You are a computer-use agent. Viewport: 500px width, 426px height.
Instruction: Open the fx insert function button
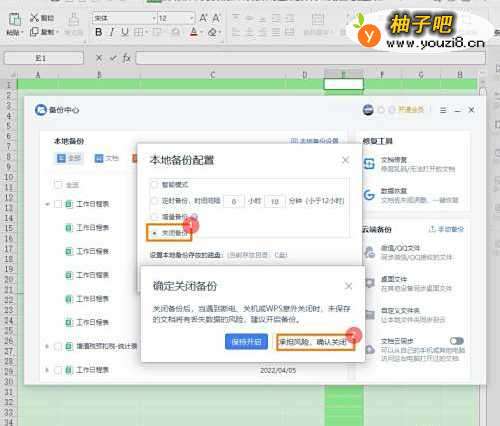(127, 58)
